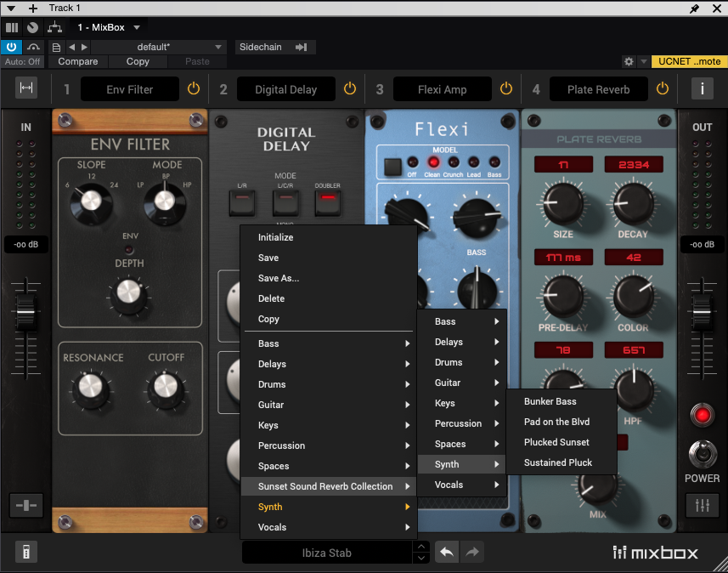Image resolution: width=728 pixels, height=573 pixels.
Task: Adjust the OUT level fader
Action: pos(702,312)
